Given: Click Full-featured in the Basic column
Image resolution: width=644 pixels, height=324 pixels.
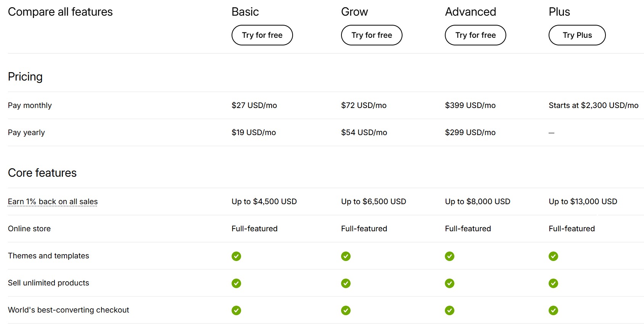Looking at the screenshot, I should 254,229.
